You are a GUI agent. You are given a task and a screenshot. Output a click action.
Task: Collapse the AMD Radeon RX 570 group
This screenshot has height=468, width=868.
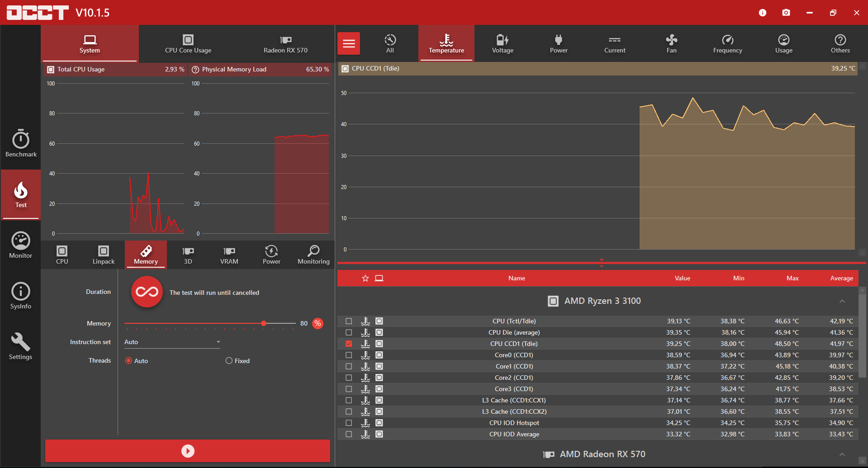[x=842, y=454]
